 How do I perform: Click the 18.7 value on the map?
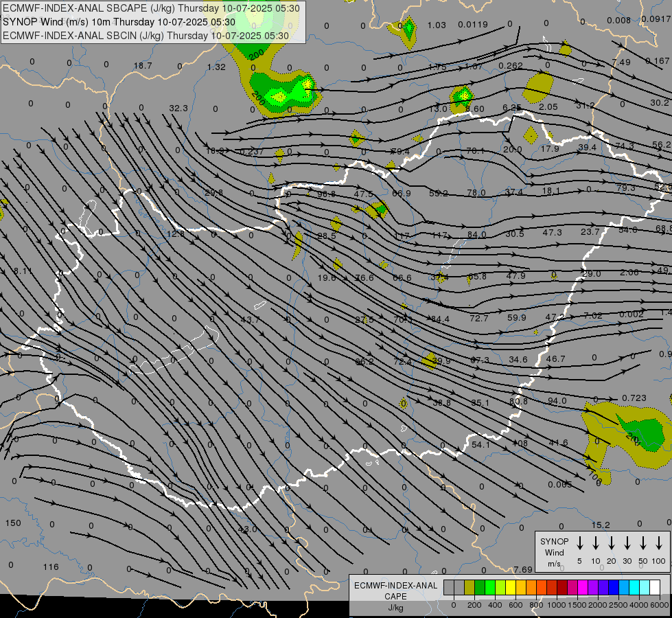click(x=143, y=66)
